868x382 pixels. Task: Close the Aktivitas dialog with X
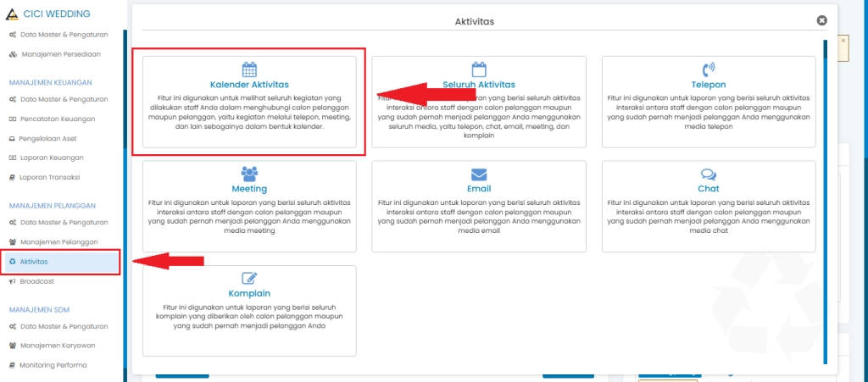coord(821,20)
